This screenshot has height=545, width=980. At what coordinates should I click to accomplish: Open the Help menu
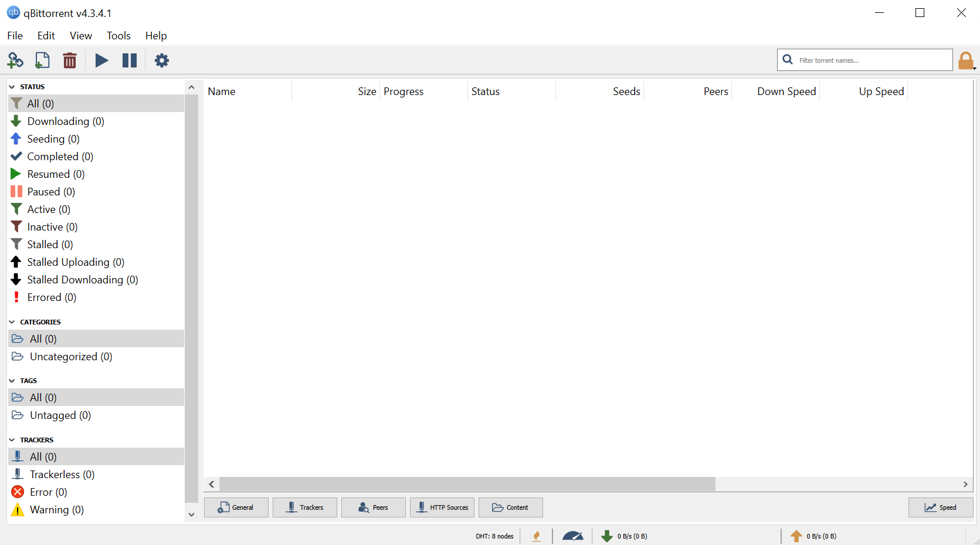[156, 36]
